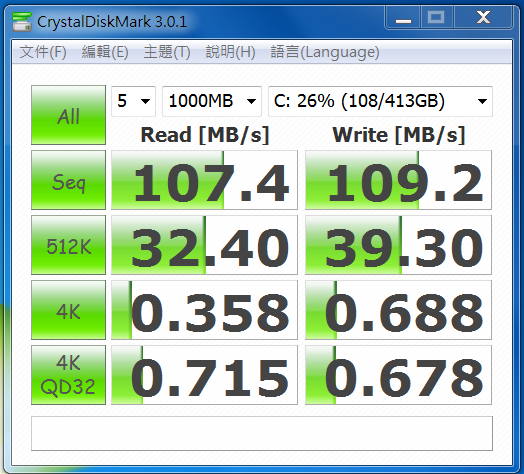This screenshot has width=524, height=474.
Task: Click the 4K QD32 read result 0.715
Action: coord(204,375)
